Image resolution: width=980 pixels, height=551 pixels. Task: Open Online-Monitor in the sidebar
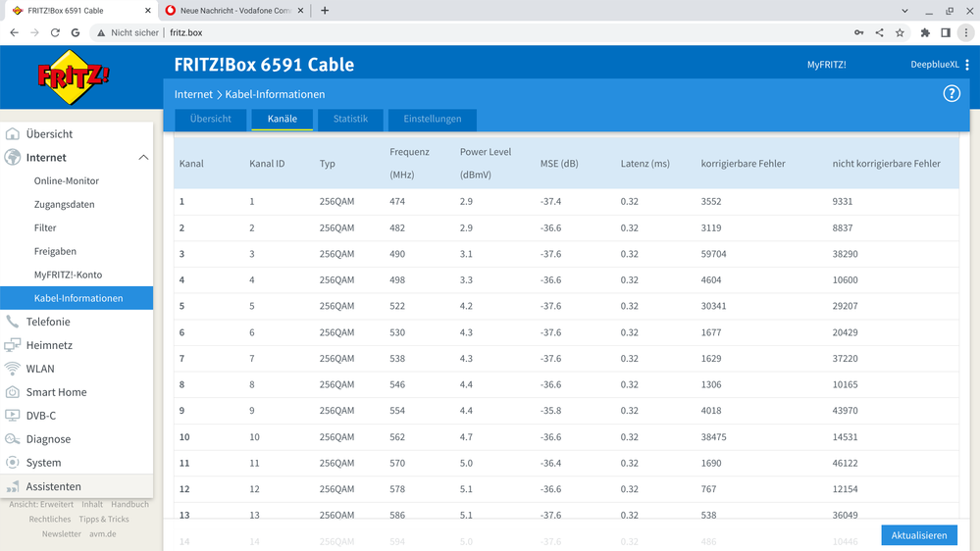[x=66, y=181]
